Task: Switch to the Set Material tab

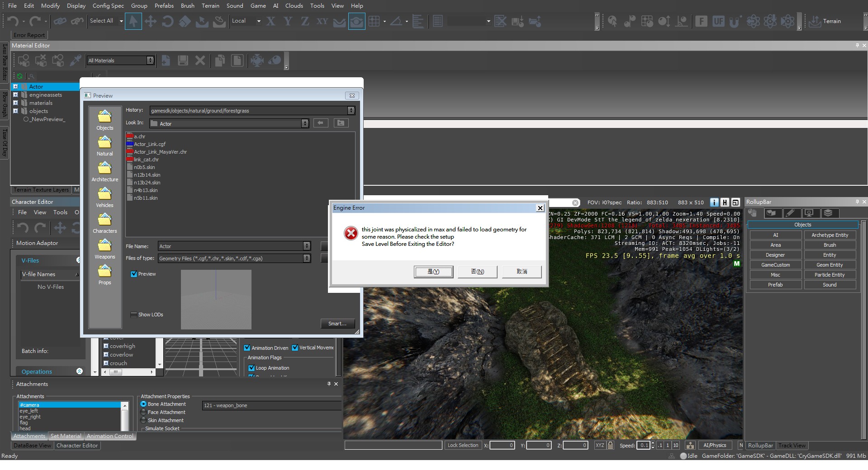Action: (x=66, y=436)
